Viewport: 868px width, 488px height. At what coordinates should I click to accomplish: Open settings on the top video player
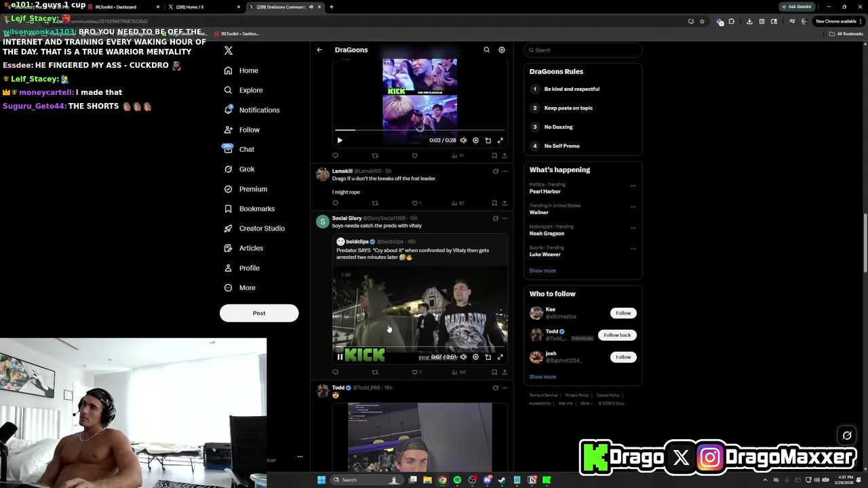click(x=475, y=140)
